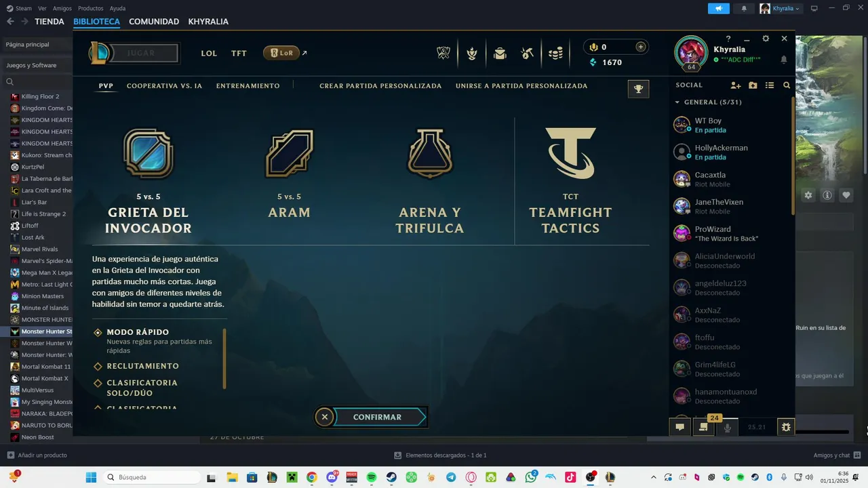This screenshot has height=488, width=868.
Task: Open the LoR external link button
Action: [285, 53]
